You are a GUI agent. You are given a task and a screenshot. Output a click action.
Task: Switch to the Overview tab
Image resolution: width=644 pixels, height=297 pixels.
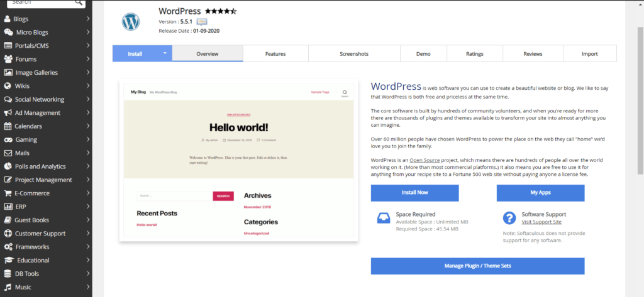coord(208,54)
